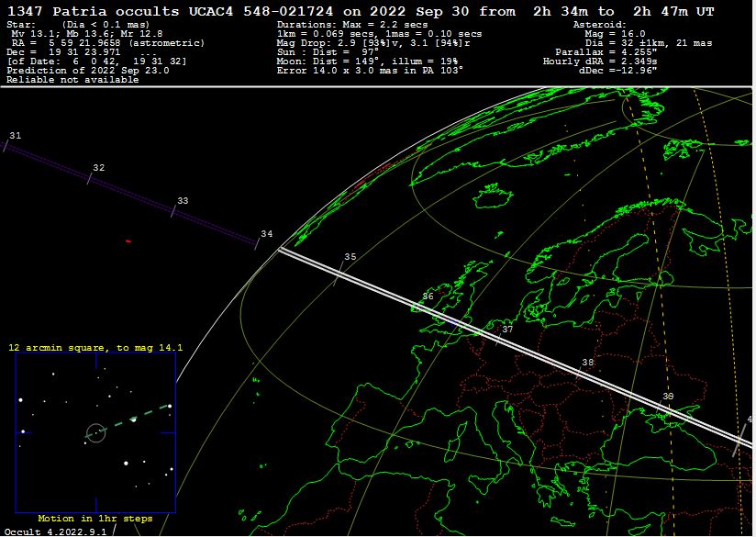Click the "Motion in 1hr steps" caption
The height and width of the screenshot is (537, 756).
94,519
